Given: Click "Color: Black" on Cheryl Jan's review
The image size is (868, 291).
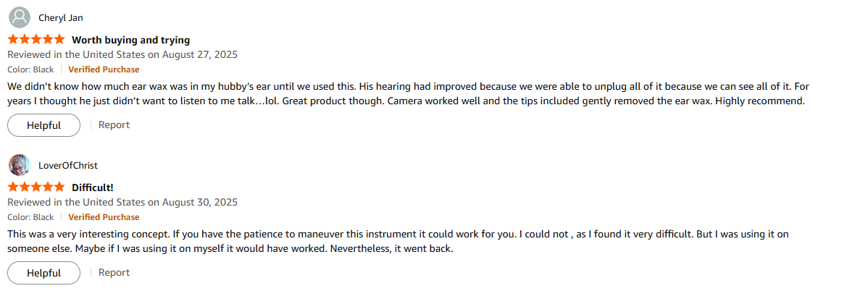Looking at the screenshot, I should point(30,69).
